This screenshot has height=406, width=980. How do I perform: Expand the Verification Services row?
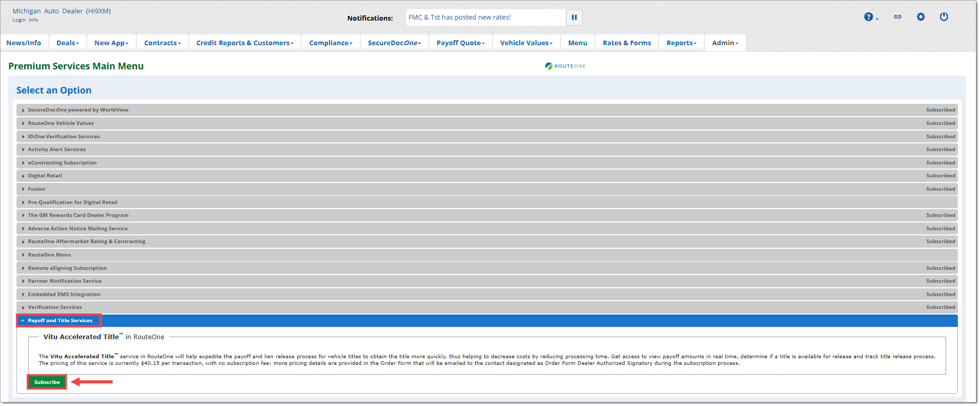click(x=487, y=307)
